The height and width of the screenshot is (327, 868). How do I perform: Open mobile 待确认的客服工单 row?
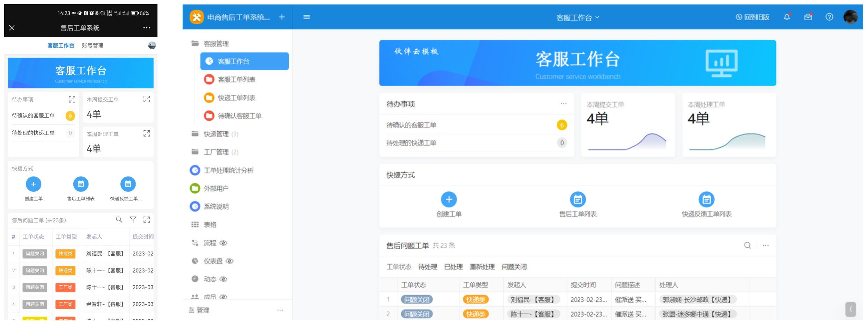[43, 116]
